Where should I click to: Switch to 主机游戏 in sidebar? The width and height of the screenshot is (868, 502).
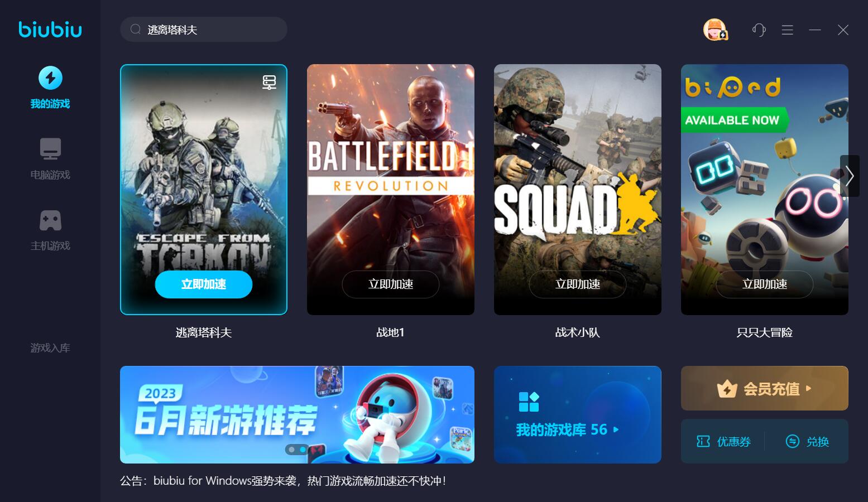pyautogui.click(x=50, y=230)
